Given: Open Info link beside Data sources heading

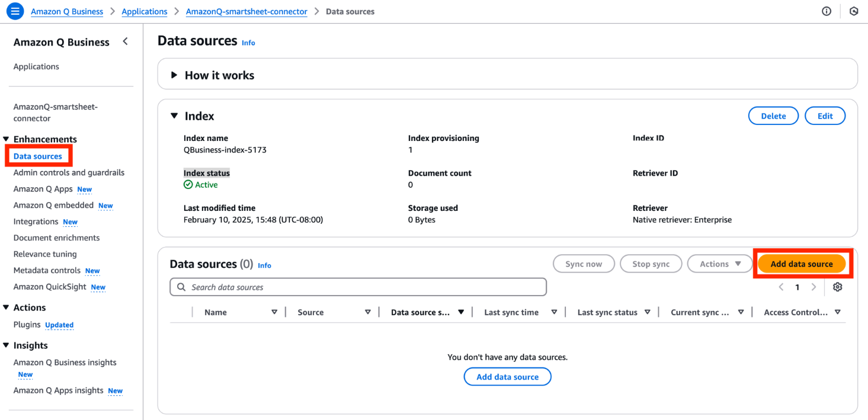Looking at the screenshot, I should coord(248,43).
